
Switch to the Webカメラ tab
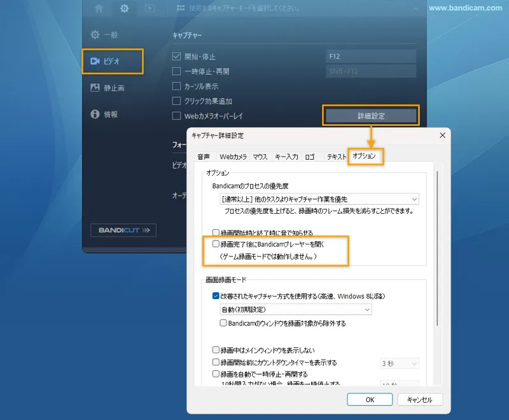[x=233, y=157]
